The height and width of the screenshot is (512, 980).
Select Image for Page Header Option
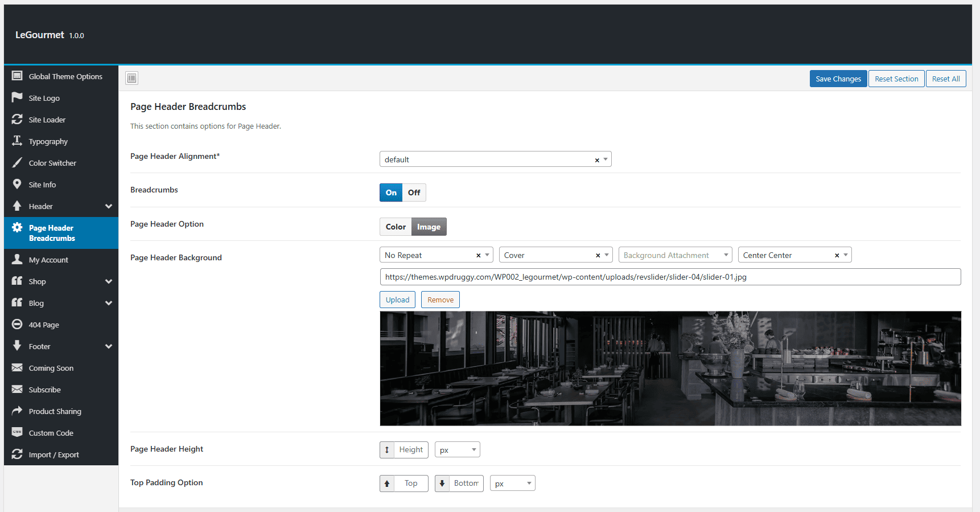[429, 227]
